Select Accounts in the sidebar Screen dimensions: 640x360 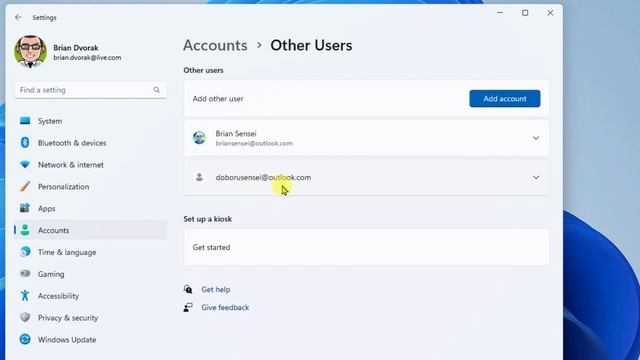pyautogui.click(x=90, y=230)
